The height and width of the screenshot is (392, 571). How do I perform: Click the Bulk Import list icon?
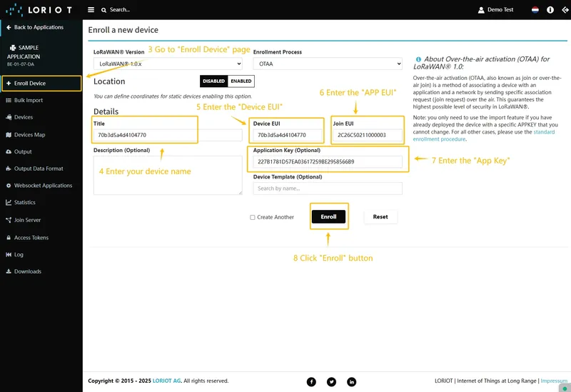[9, 100]
